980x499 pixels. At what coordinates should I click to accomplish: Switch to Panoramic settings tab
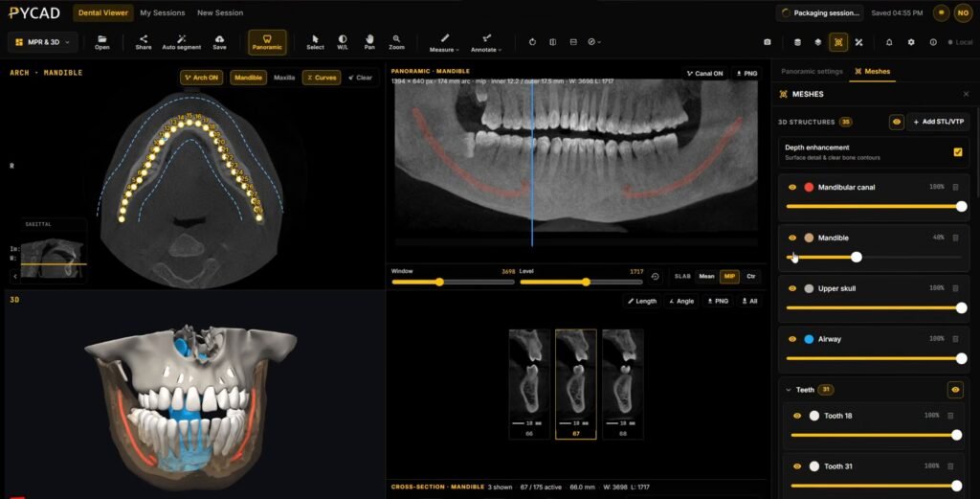coord(812,71)
